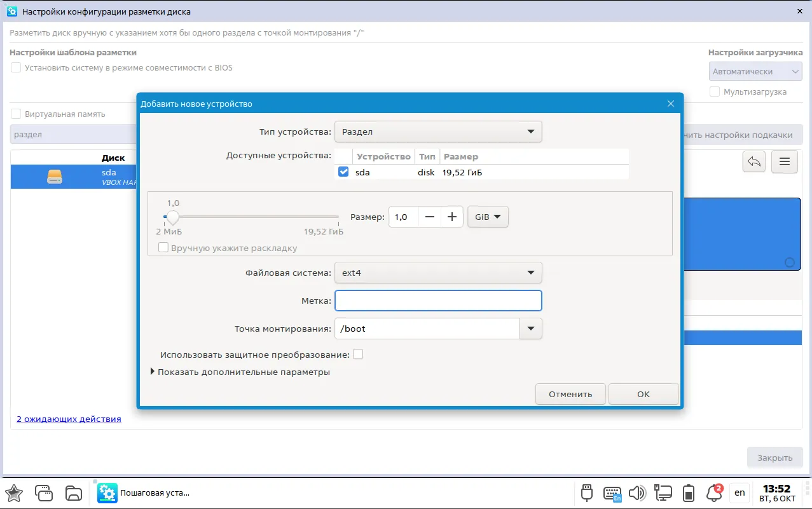Click the mount point field with /boot
The height and width of the screenshot is (509, 812).
[x=427, y=329]
